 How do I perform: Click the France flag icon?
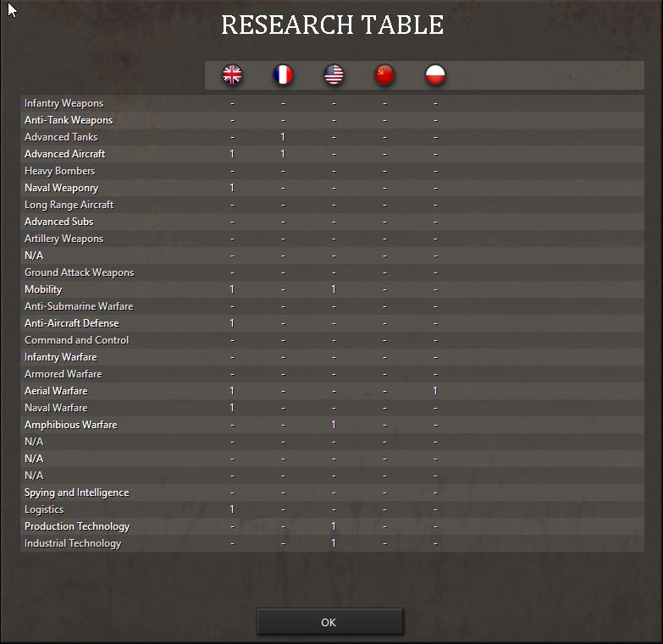[283, 74]
